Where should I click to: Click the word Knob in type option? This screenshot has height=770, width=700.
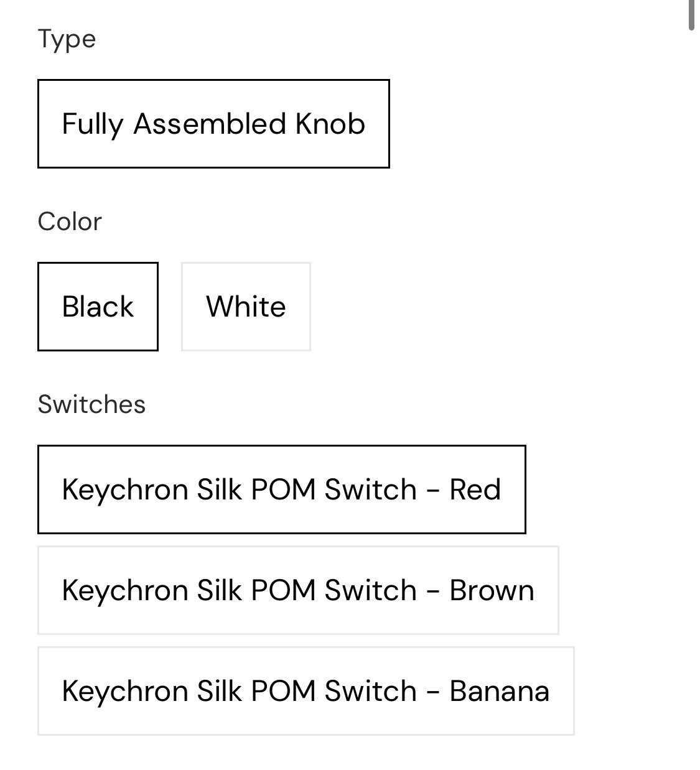pos(330,124)
